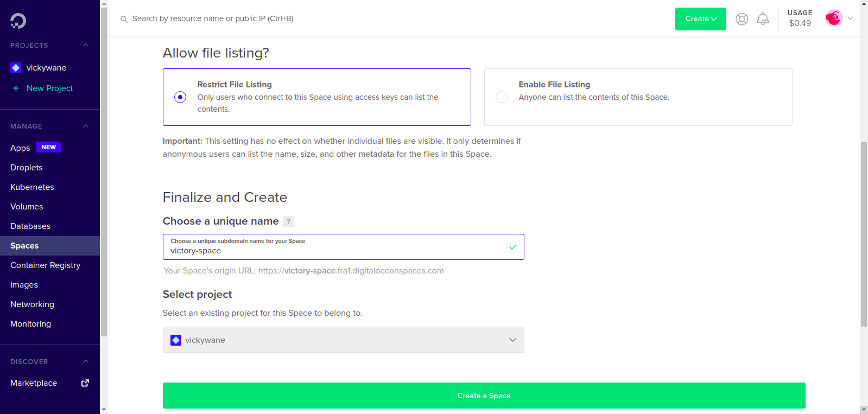868x414 pixels.
Task: Click the Space subdomain name input field
Action: (x=343, y=247)
